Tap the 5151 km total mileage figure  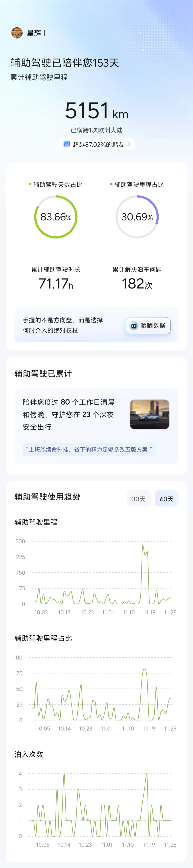pyautogui.click(x=96, y=111)
